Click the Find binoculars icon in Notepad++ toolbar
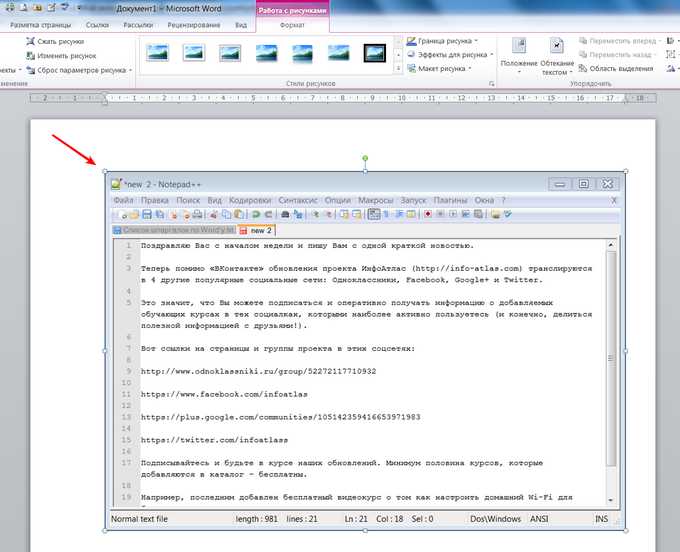680x552 pixels. point(285,214)
